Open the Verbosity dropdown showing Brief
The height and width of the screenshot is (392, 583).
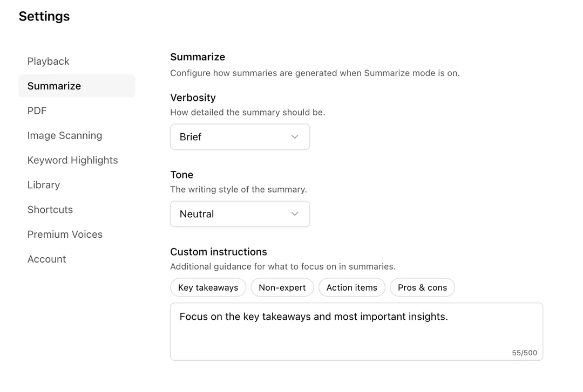[240, 137]
